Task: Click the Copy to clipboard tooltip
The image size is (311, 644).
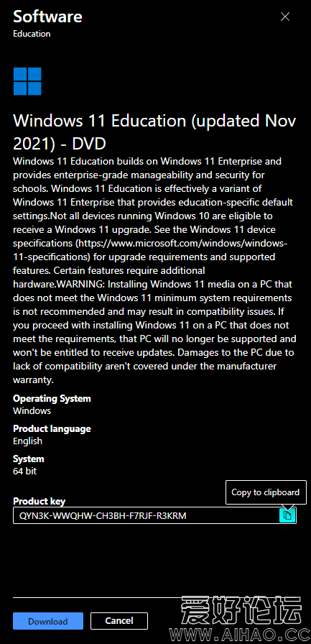Action: pos(266,492)
